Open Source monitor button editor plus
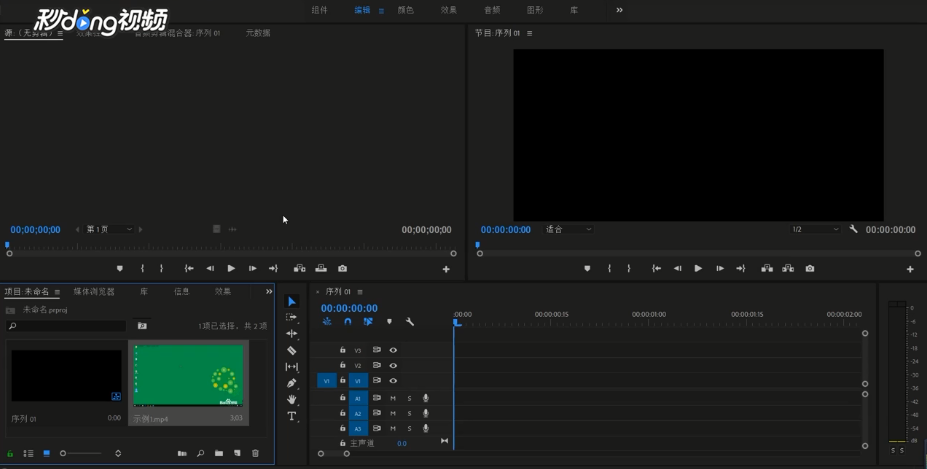The width and height of the screenshot is (927, 469). pos(446,269)
